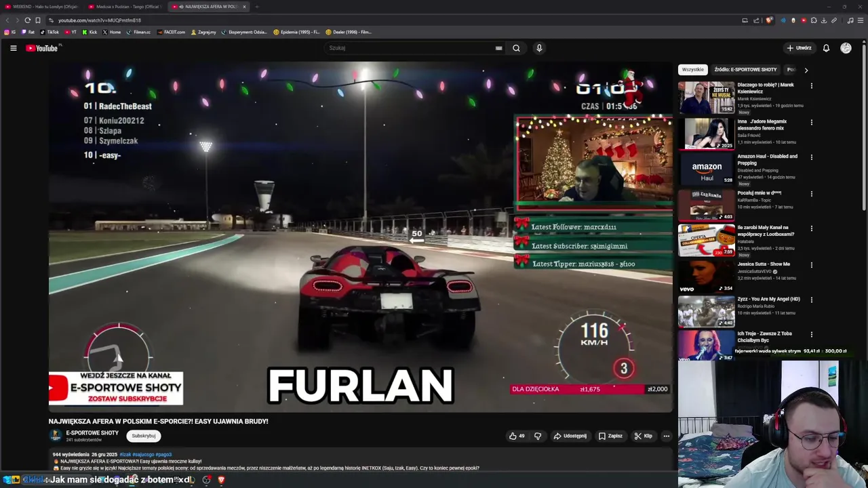The image size is (868, 488).
Task: Open the TikTok bookmark
Action: tap(50, 32)
